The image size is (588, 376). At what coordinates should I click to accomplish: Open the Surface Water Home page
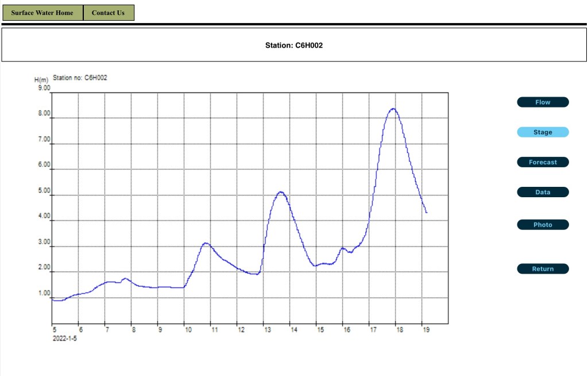[x=42, y=13]
